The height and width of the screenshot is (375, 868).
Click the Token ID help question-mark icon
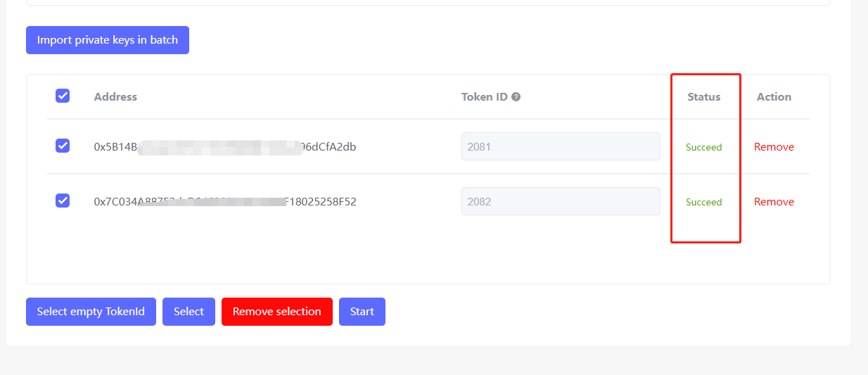pyautogui.click(x=516, y=97)
